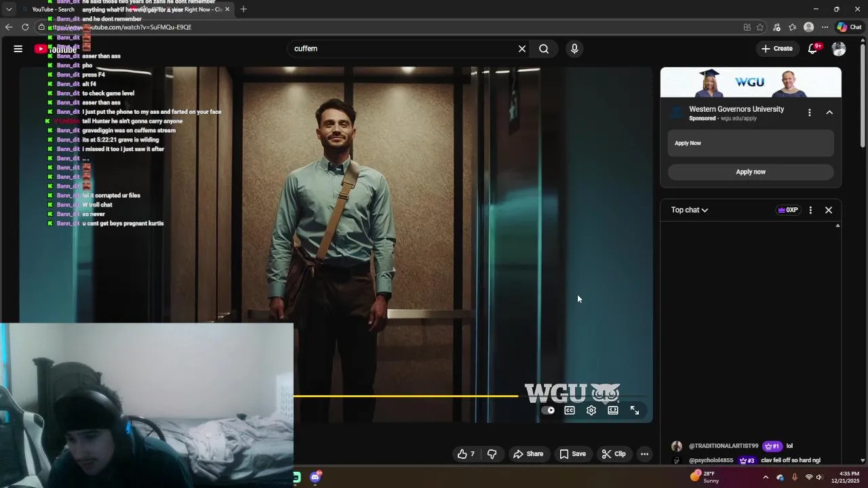Open Edge profile icon
Viewport: 868px width, 488px height.
pyautogui.click(x=808, y=27)
